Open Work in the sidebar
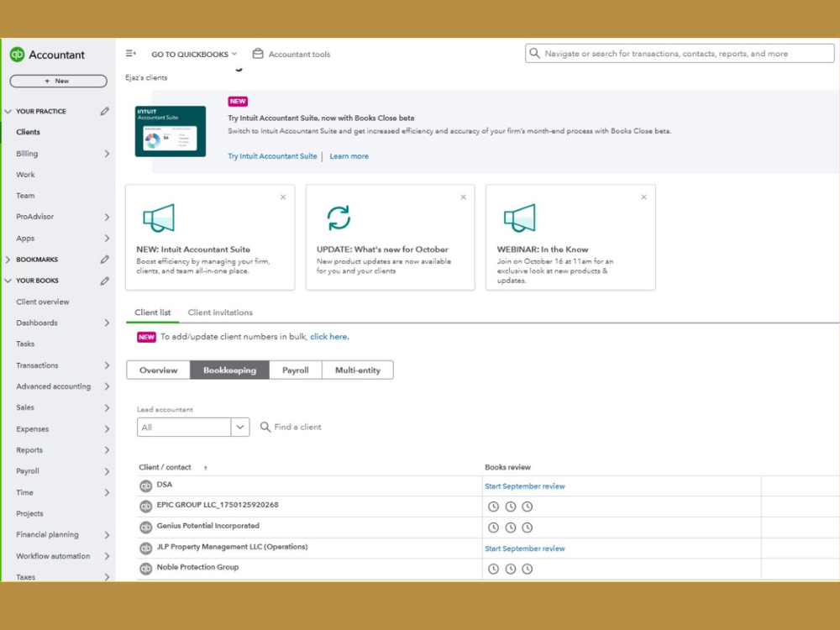Viewport: 840px width, 630px height. click(x=25, y=175)
